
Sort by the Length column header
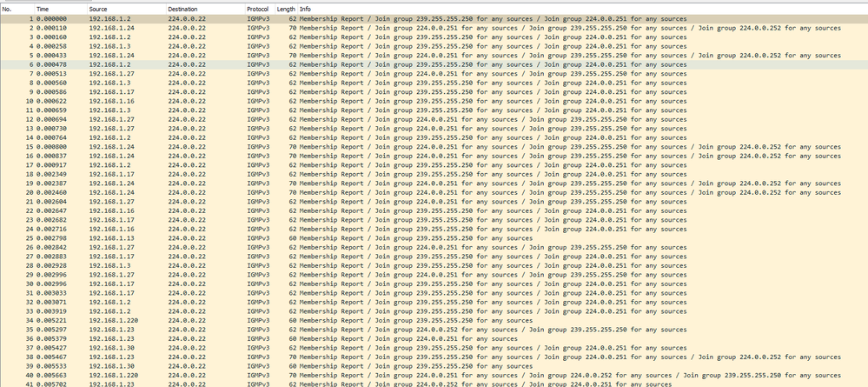286,10
